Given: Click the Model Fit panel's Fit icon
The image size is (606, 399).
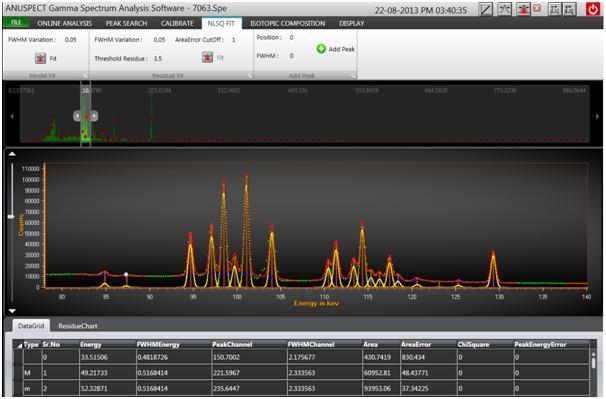Looking at the screenshot, I should point(41,58).
